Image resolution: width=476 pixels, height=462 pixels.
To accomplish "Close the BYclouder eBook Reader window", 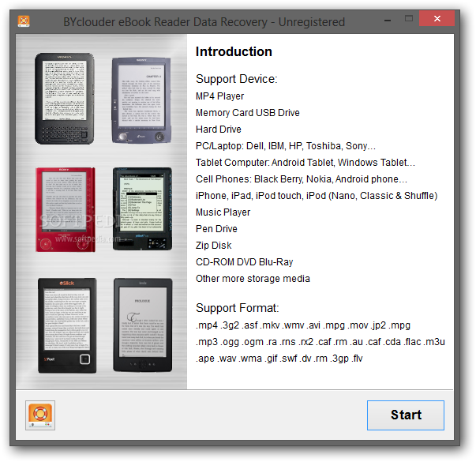I will coord(437,18).
